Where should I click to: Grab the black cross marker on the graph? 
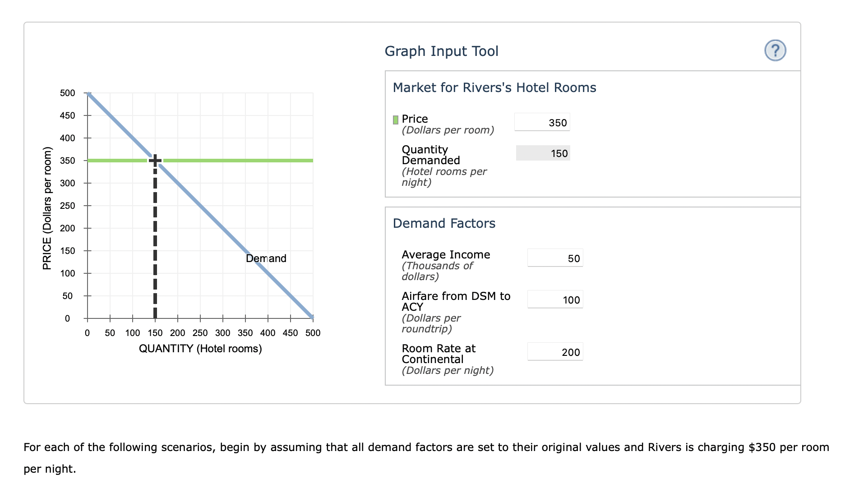click(155, 160)
